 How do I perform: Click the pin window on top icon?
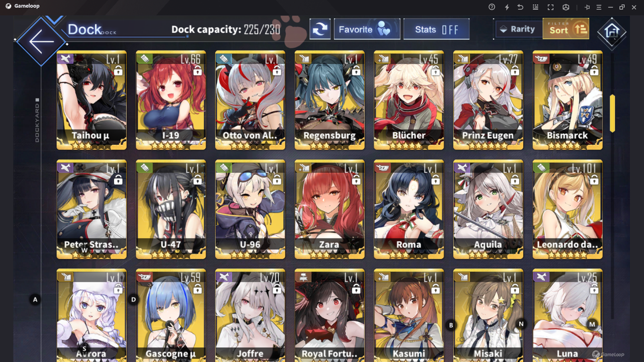(x=587, y=7)
